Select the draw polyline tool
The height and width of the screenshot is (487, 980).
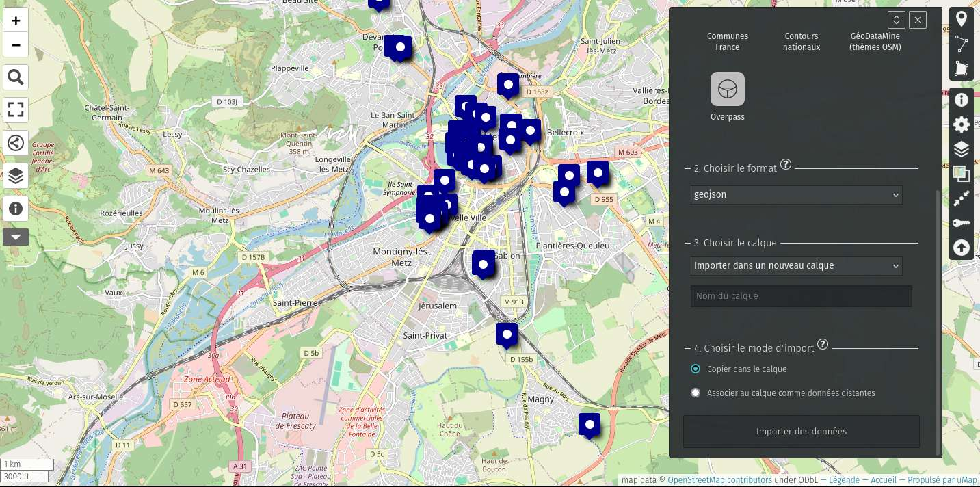(962, 44)
